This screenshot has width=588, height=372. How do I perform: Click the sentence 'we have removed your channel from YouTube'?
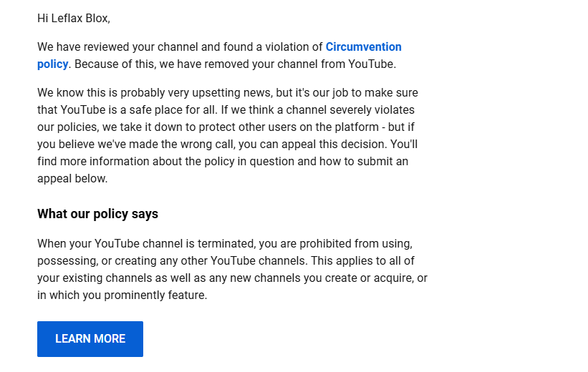click(276, 64)
